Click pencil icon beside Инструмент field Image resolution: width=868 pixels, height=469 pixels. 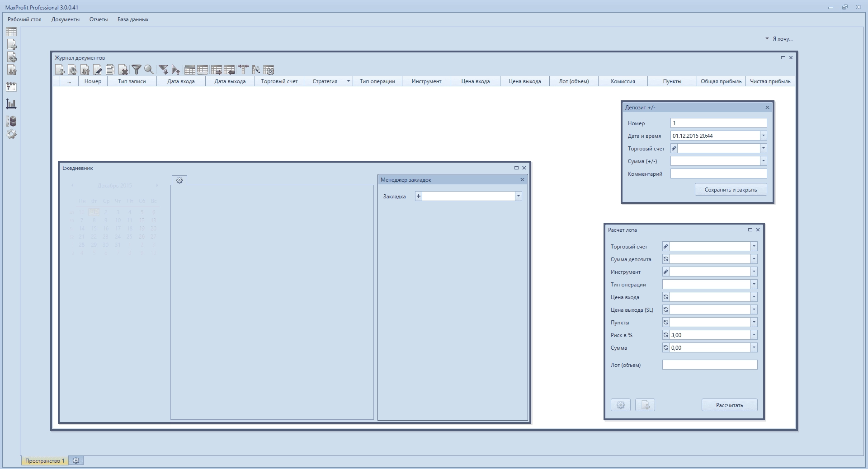[666, 272]
